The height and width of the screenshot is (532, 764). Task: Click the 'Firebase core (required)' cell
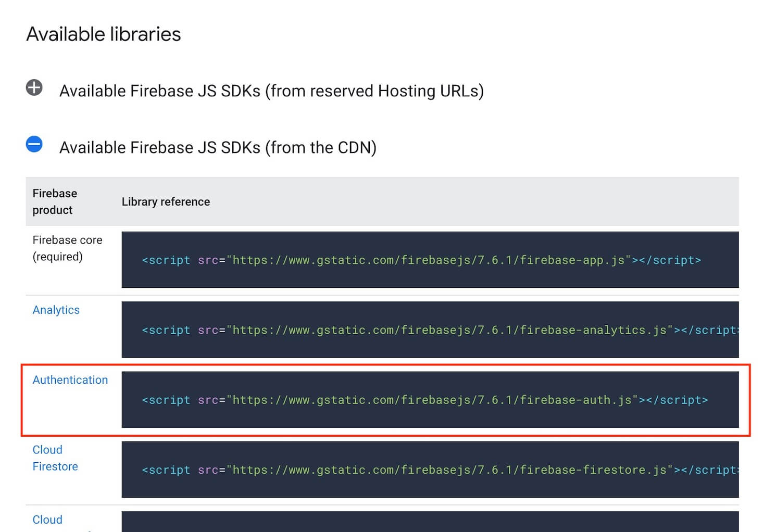point(68,248)
